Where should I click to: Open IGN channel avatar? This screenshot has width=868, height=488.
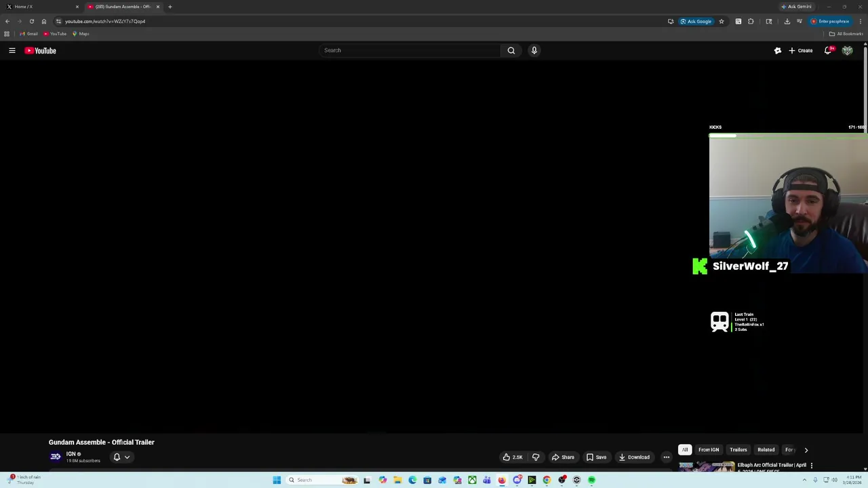coord(56,457)
